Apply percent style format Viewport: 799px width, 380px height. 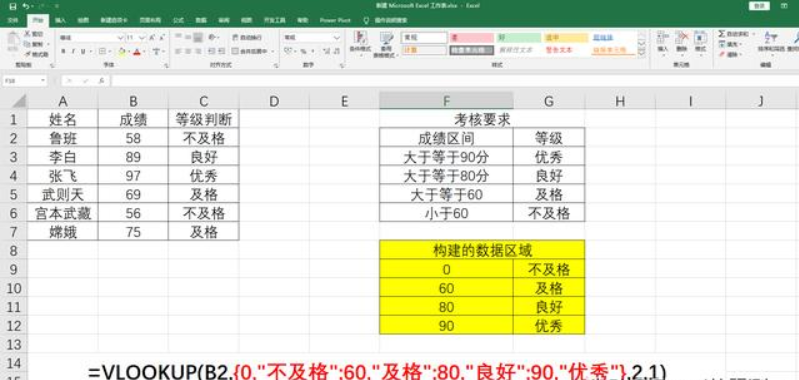303,51
